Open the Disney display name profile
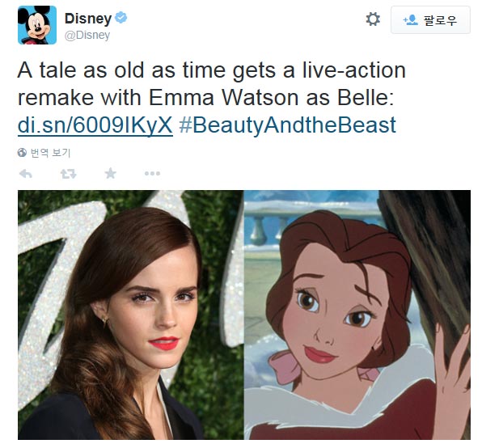Image resolution: width=482 pixels, height=448 pixels. click(88, 19)
